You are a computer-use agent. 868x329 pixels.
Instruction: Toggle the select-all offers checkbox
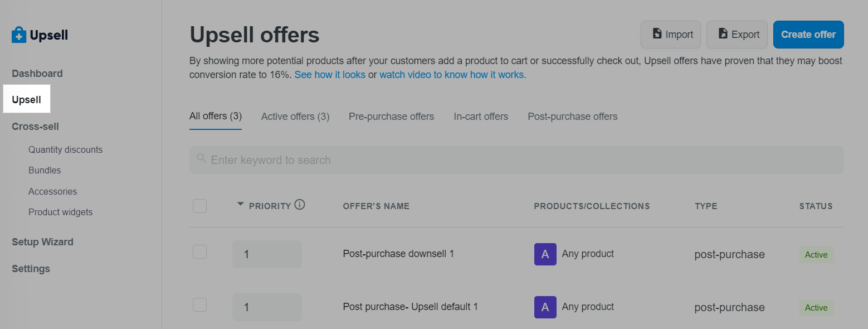click(x=199, y=206)
